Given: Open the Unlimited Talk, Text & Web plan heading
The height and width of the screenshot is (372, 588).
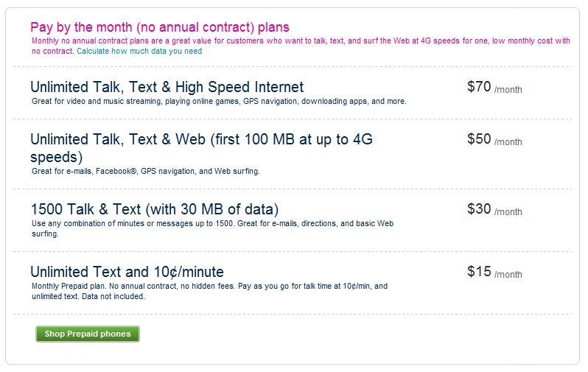Looking at the screenshot, I should click(x=201, y=138).
